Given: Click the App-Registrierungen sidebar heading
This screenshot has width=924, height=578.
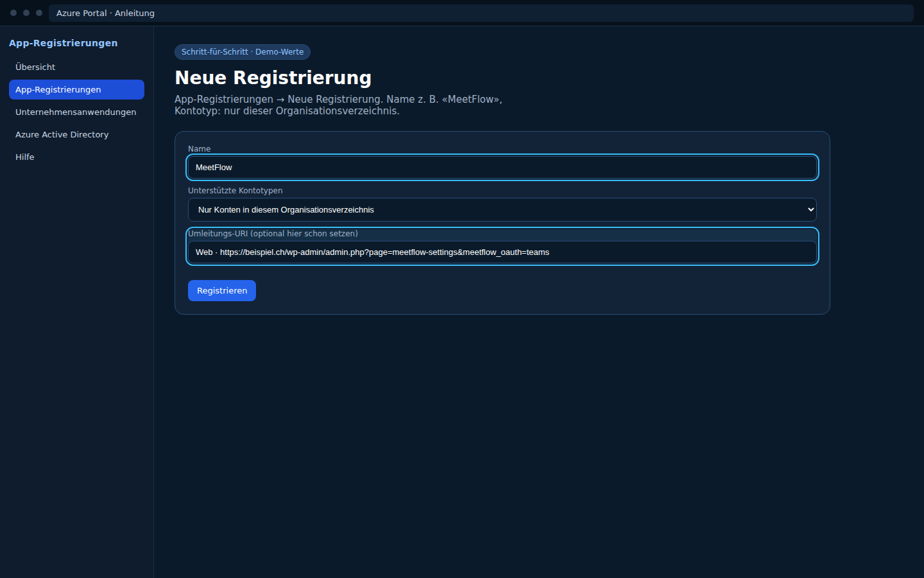Looking at the screenshot, I should point(64,43).
